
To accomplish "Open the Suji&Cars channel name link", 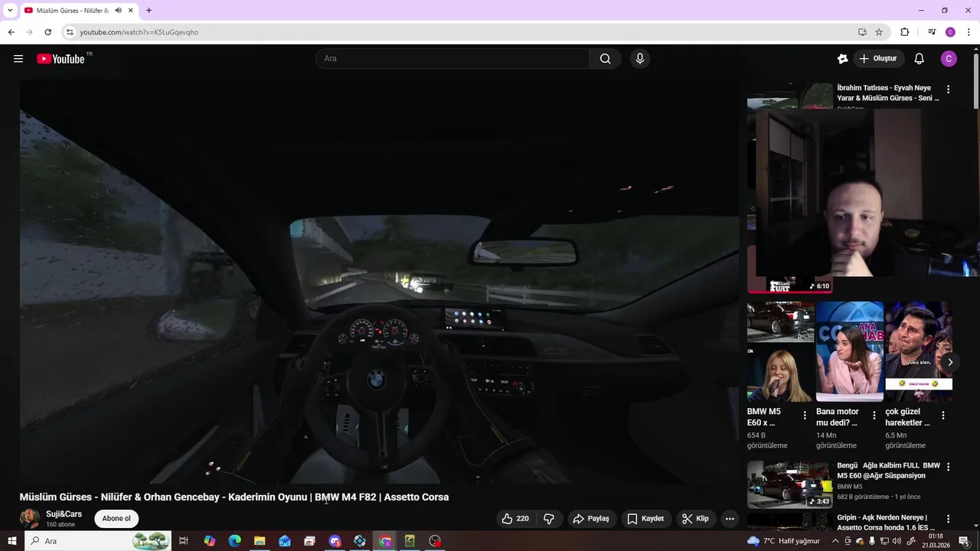I will (x=64, y=514).
